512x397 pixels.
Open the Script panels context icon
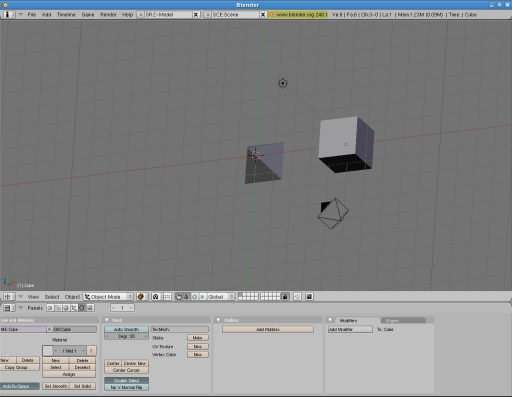coord(58,308)
